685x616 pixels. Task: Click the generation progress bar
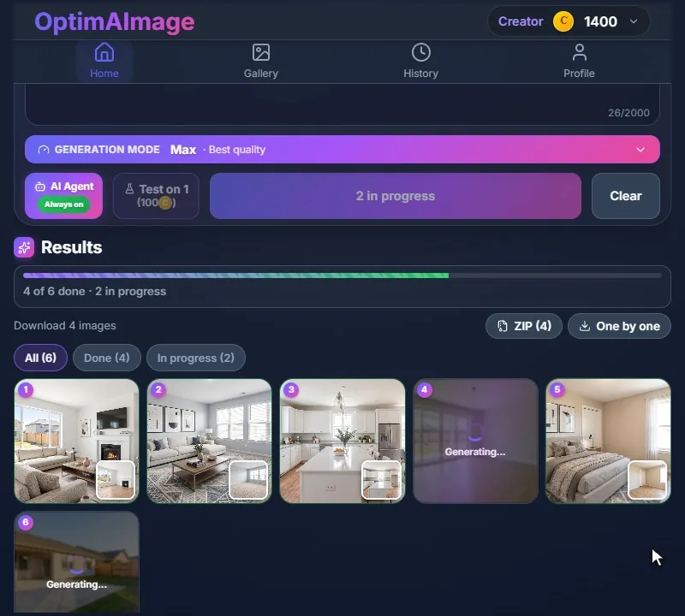tap(342, 275)
